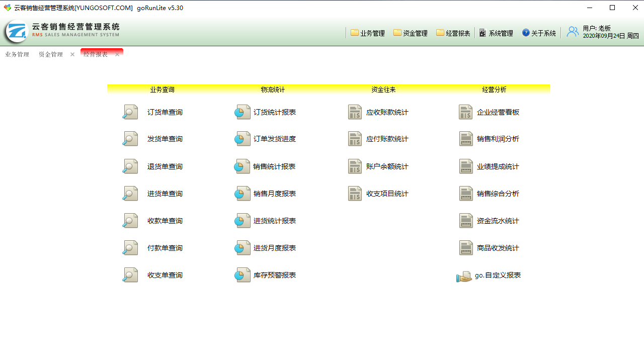Open the 系统管理 toolbar menu
The image size is (644, 362).
[496, 33]
